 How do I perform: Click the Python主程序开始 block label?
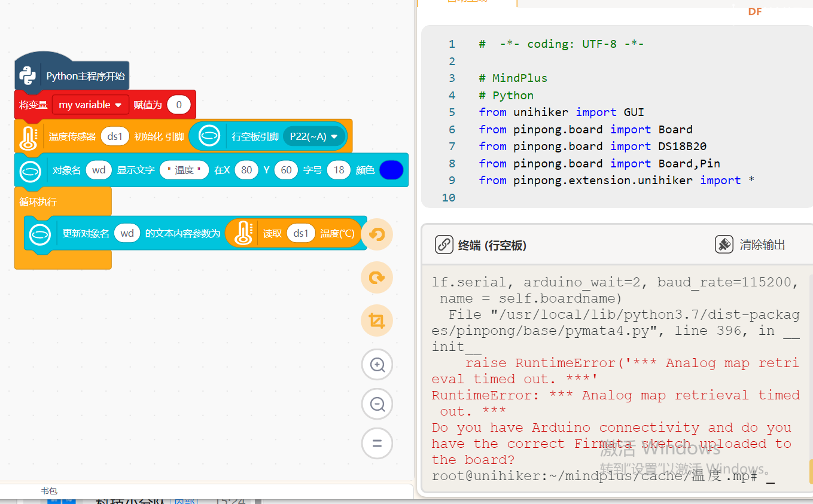(86, 76)
